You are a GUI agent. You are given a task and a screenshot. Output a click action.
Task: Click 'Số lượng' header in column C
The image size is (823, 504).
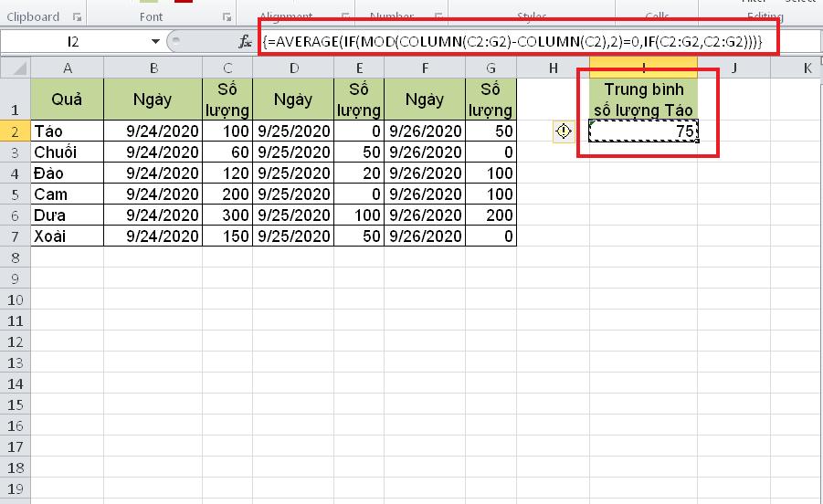(227, 100)
